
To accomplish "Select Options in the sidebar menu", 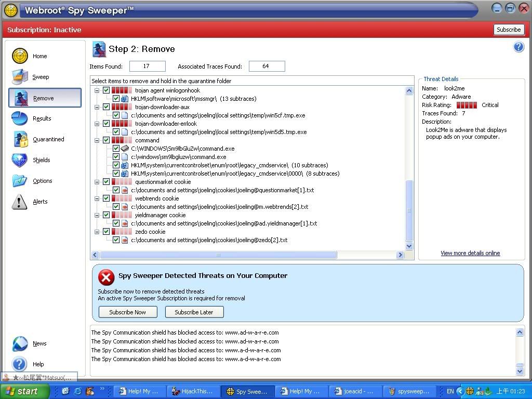I will pyautogui.click(x=42, y=181).
